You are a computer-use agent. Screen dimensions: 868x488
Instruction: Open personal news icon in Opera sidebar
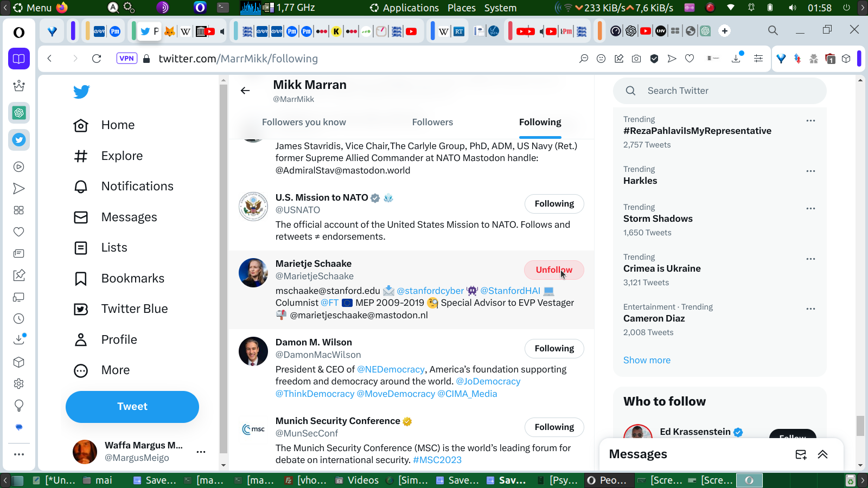[x=19, y=254]
